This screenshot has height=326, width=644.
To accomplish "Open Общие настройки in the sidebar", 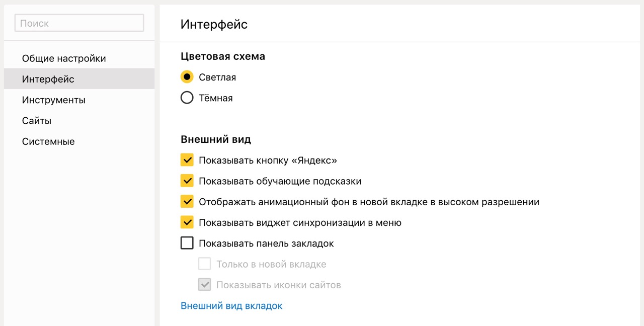I will (64, 58).
